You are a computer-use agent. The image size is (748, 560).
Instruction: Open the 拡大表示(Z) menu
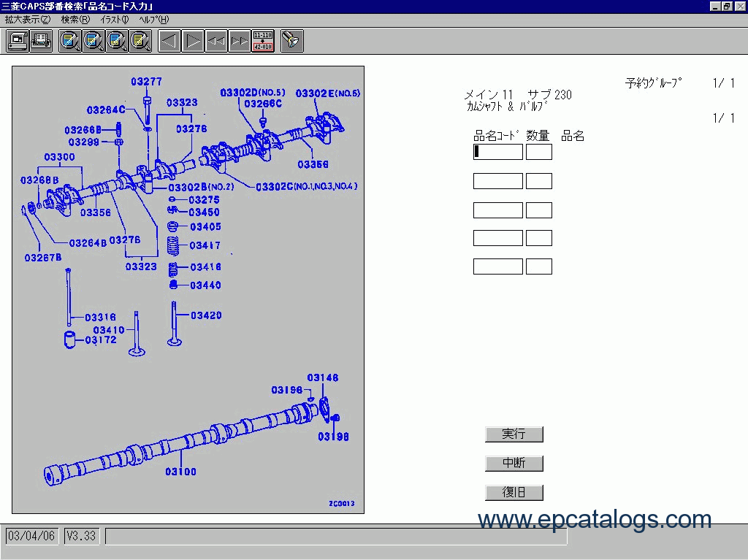click(28, 20)
